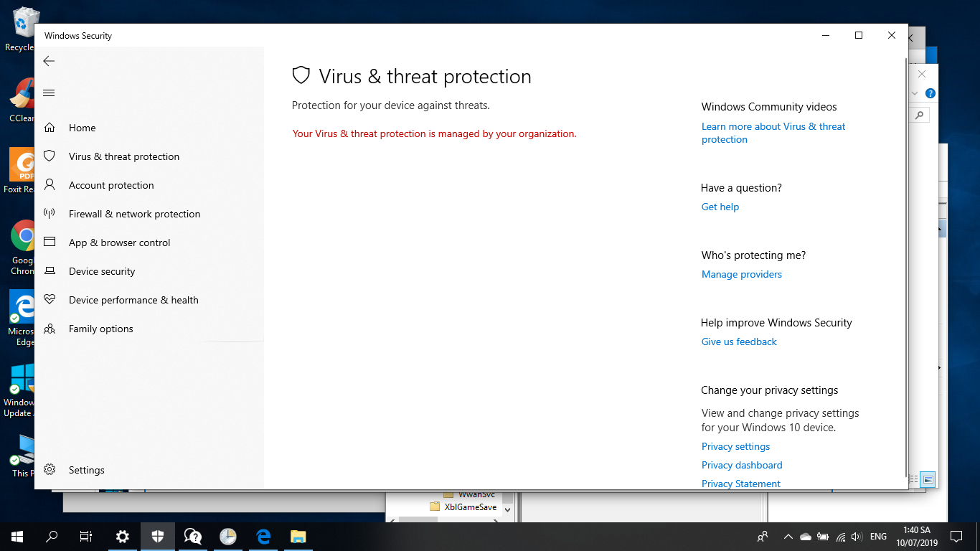Open the clock app icon on taskbar

pos(227,536)
